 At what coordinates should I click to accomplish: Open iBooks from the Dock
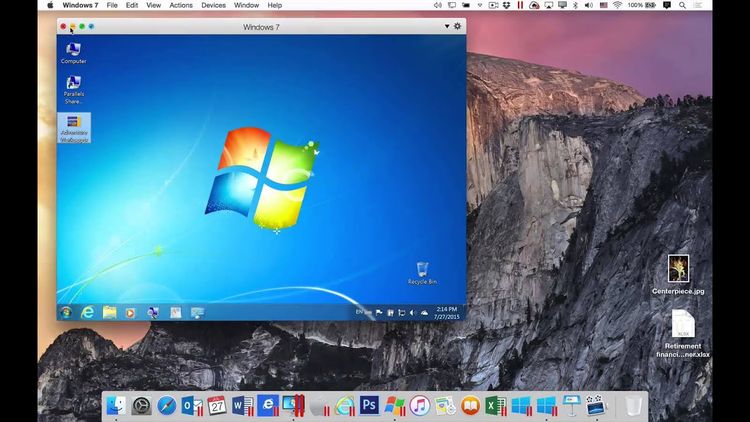coord(470,406)
